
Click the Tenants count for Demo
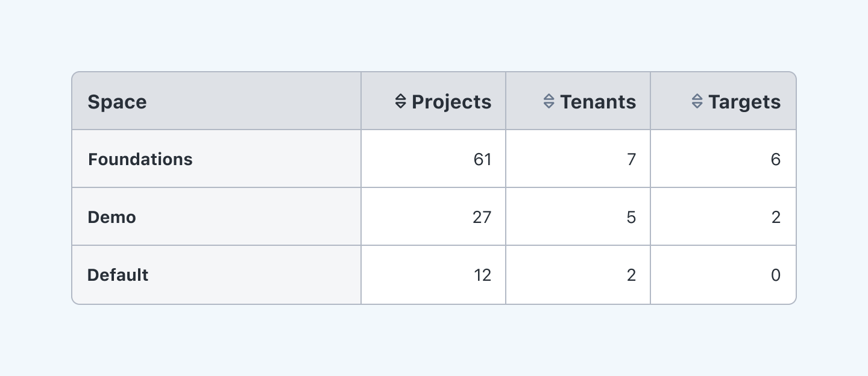631,217
